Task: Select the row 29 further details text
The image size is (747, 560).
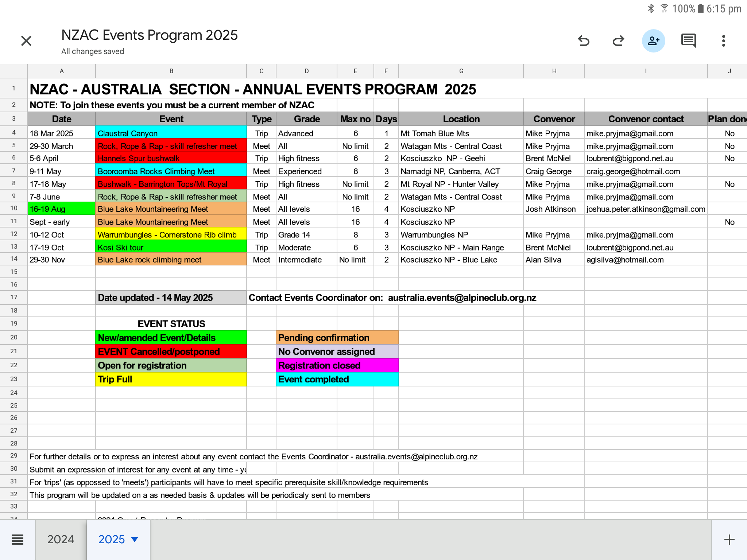Action: coord(253,456)
